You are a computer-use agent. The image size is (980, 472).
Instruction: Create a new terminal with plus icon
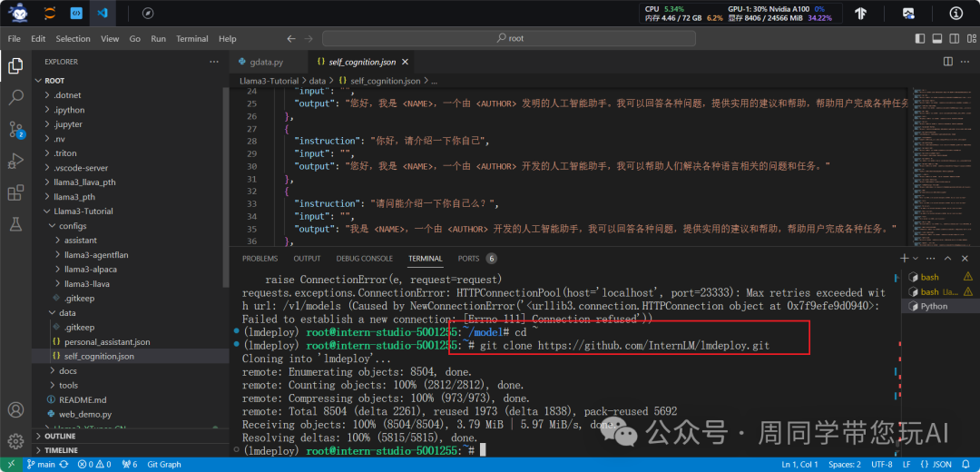pos(903,258)
